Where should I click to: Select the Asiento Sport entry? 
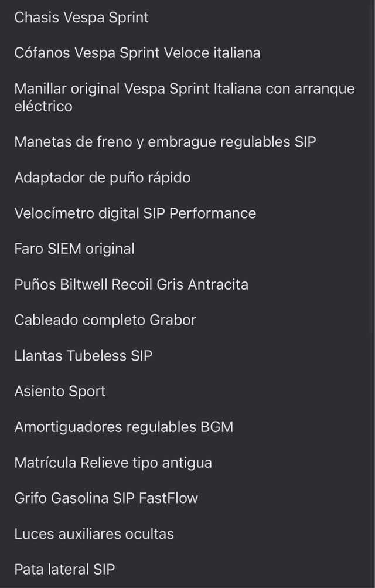pos(60,391)
